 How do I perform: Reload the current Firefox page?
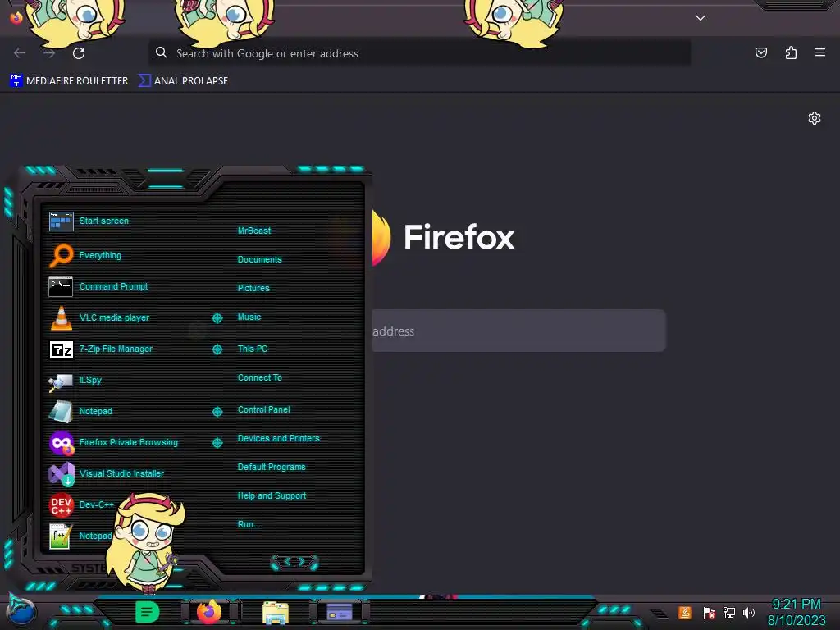(79, 53)
